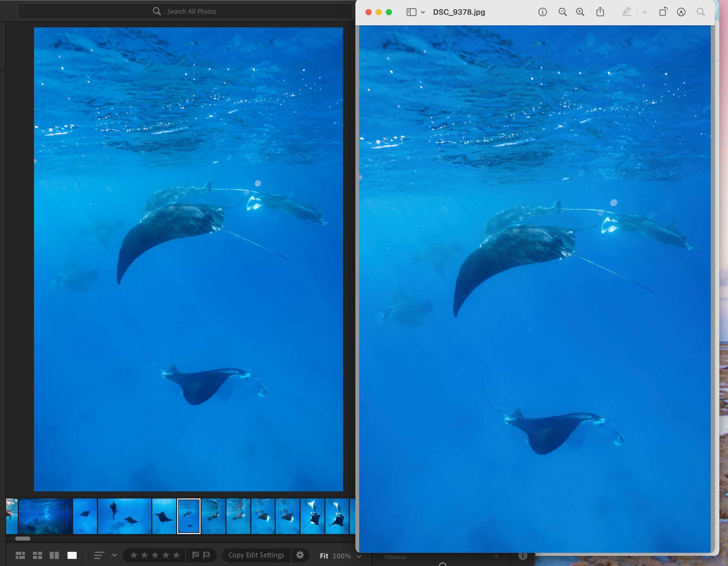728x566 pixels.
Task: Switch to square grid view
Action: pyautogui.click(x=38, y=555)
